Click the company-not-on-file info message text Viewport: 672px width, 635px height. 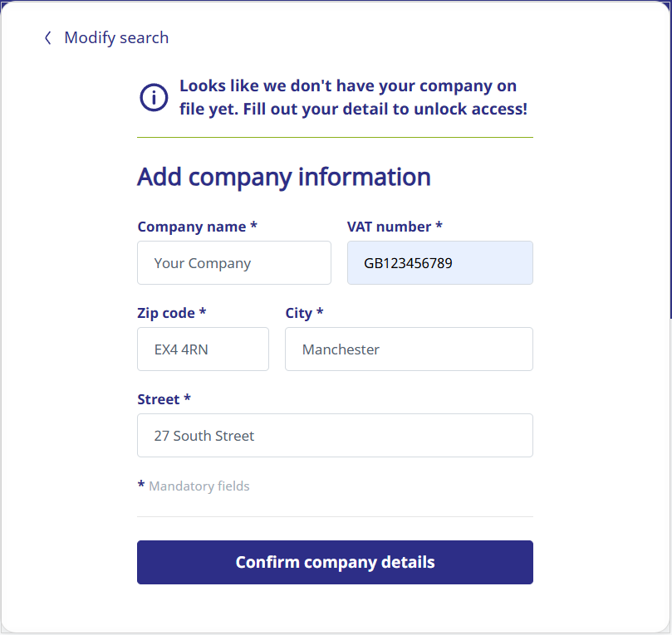[352, 97]
